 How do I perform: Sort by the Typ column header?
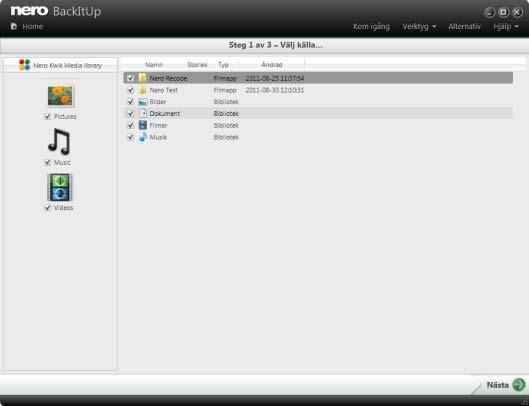coord(223,65)
